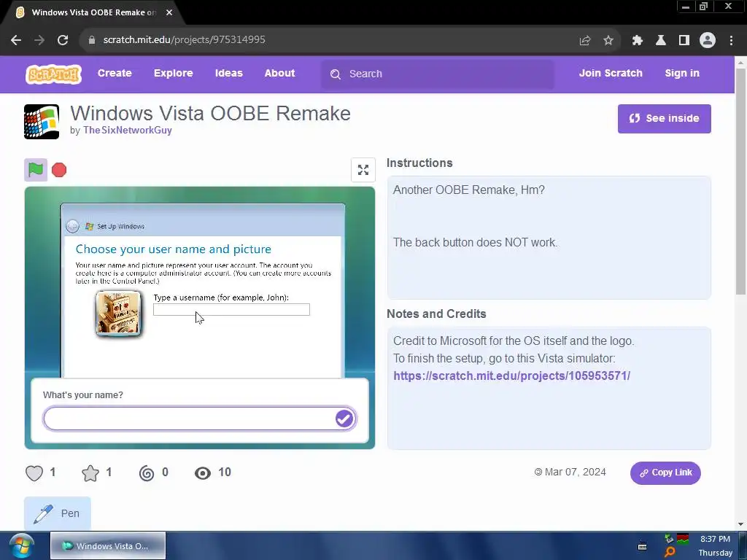Image resolution: width=747 pixels, height=560 pixels.
Task: Open the linked Vista simulator project URL
Action: [511, 376]
